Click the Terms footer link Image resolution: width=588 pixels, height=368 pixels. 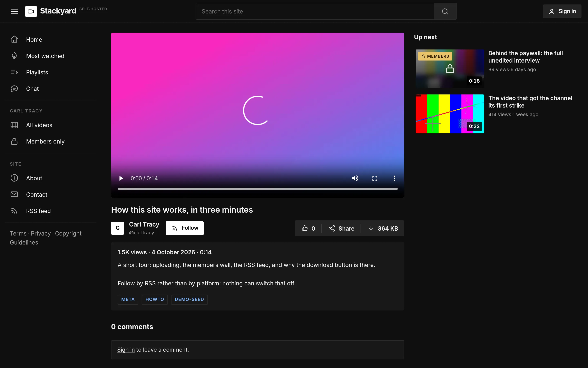pos(18,233)
